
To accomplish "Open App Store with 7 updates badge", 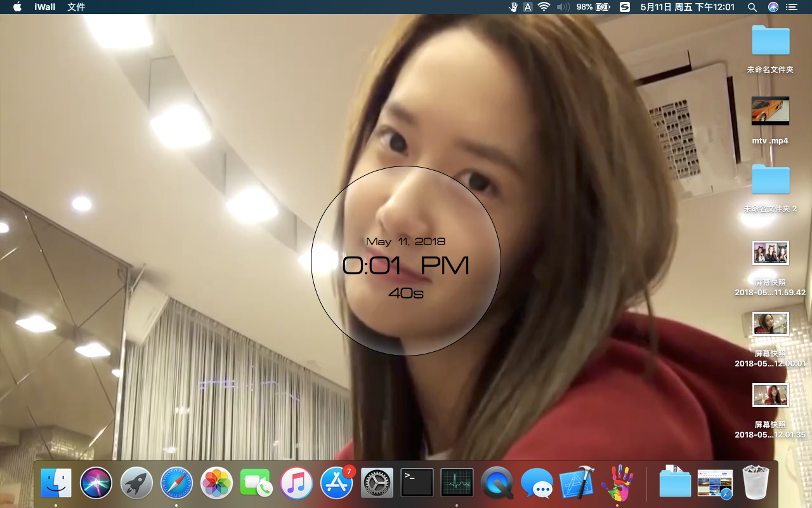I will tap(336, 483).
